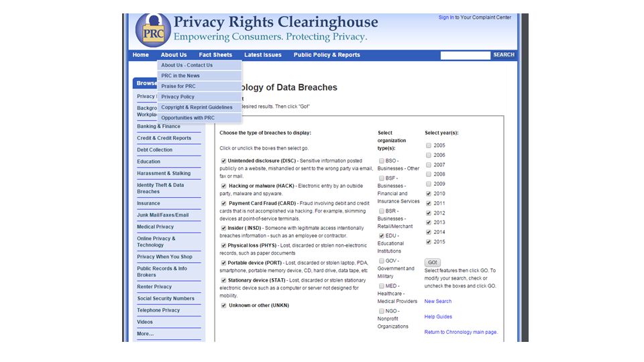The width and height of the screenshot is (644, 362).
Task: Select About Us - Contact Us entry
Action: click(200, 65)
